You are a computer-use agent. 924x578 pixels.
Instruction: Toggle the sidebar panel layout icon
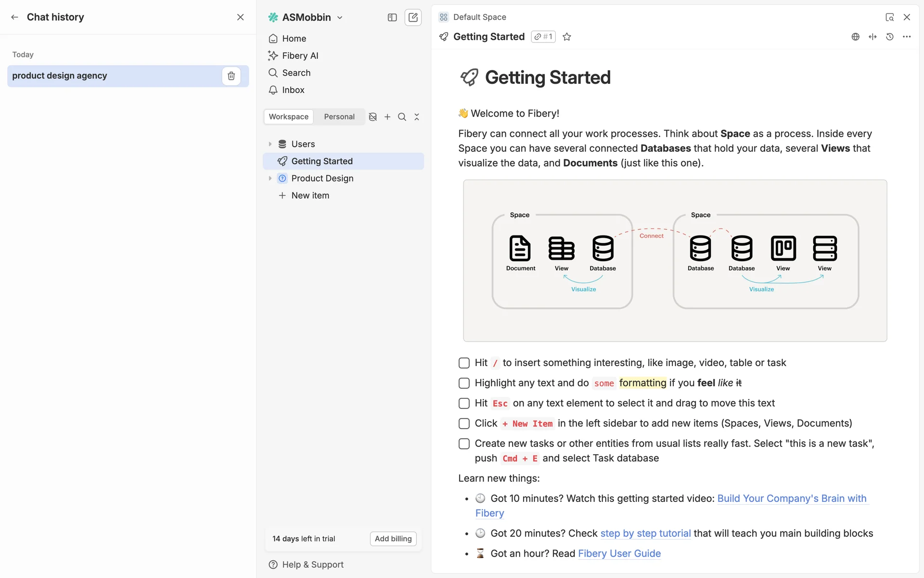pyautogui.click(x=392, y=17)
